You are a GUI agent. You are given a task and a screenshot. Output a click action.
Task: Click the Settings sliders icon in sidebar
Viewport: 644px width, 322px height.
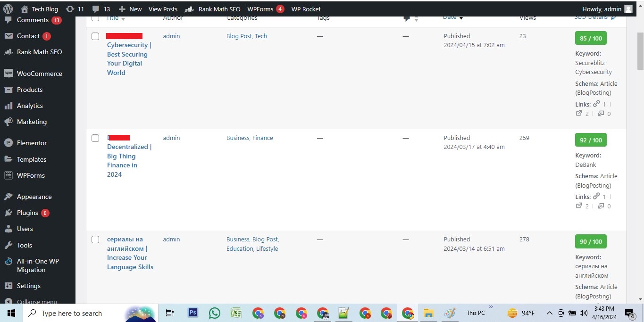click(x=8, y=286)
